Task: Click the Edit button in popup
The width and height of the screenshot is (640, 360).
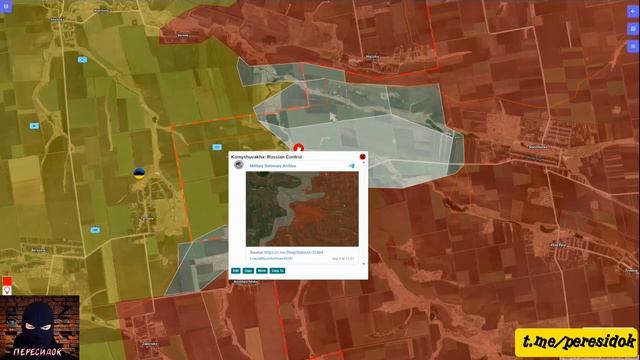Action: (x=236, y=271)
